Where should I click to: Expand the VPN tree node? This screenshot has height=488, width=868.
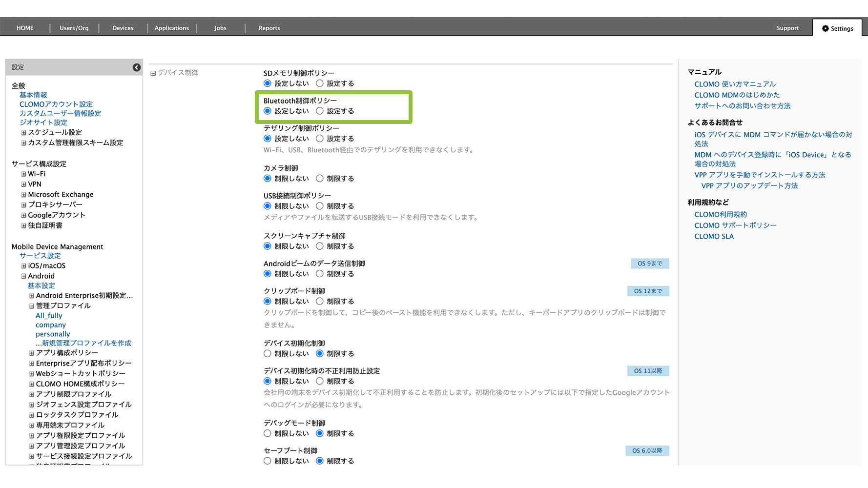pyautogui.click(x=23, y=184)
